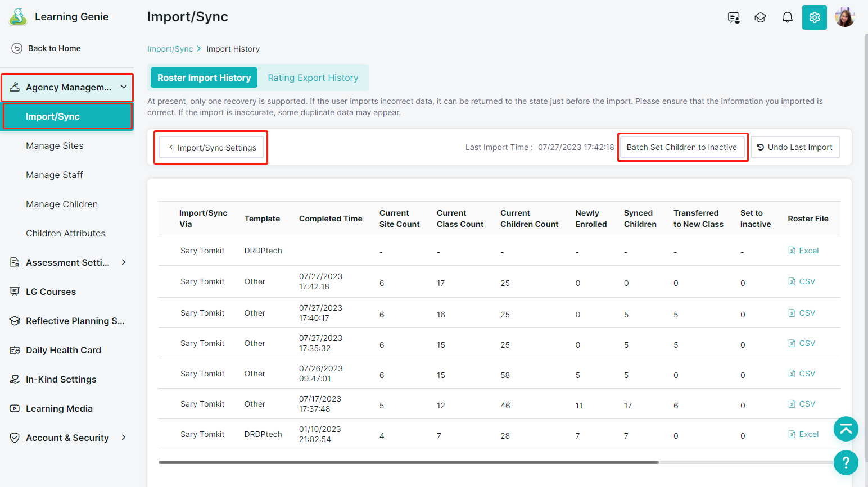Switch to Rating Export History tab
868x487 pixels.
point(313,78)
